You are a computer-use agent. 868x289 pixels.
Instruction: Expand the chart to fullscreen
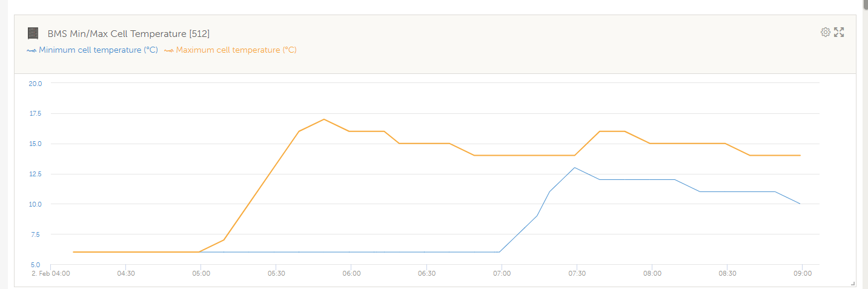click(839, 32)
